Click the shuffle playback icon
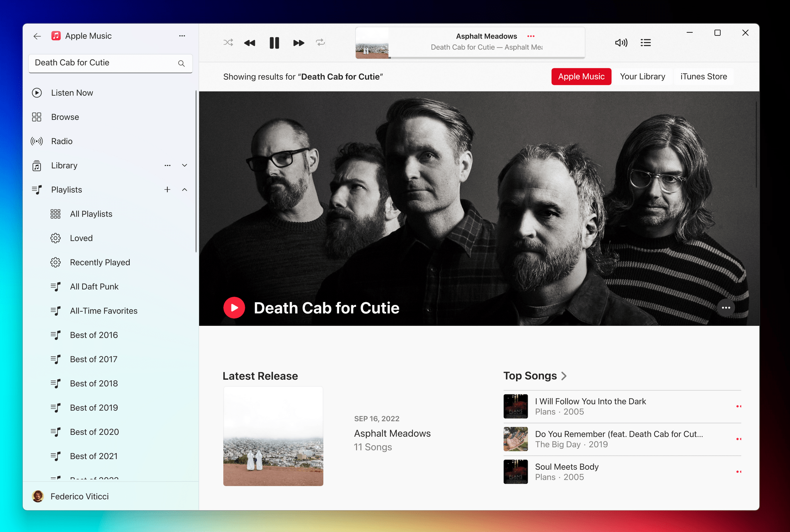 coord(228,43)
